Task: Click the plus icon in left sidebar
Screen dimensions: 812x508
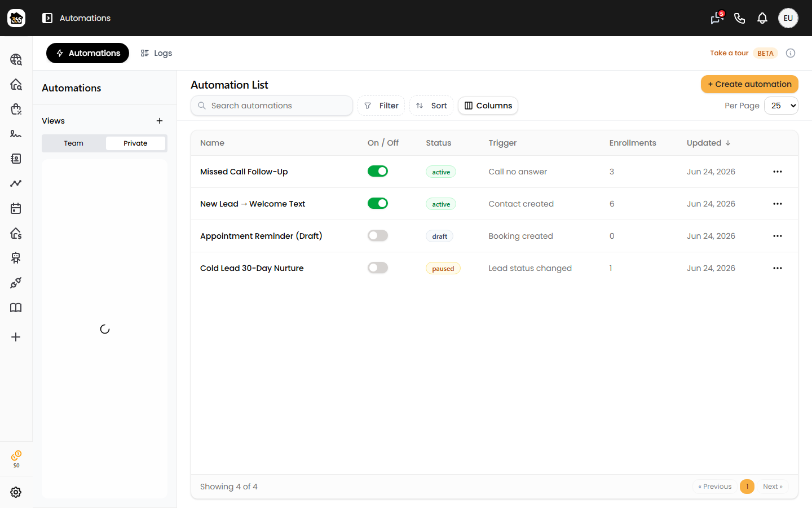Action: click(x=16, y=337)
